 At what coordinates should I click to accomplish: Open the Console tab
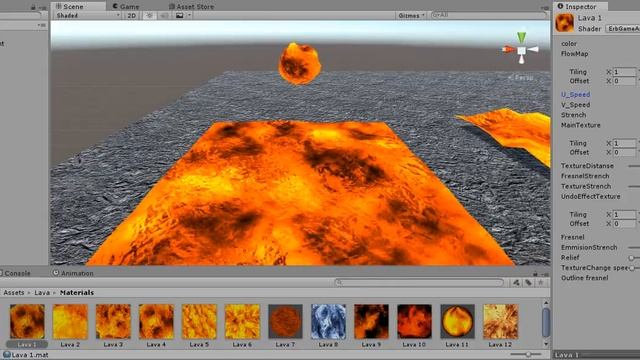[16, 273]
